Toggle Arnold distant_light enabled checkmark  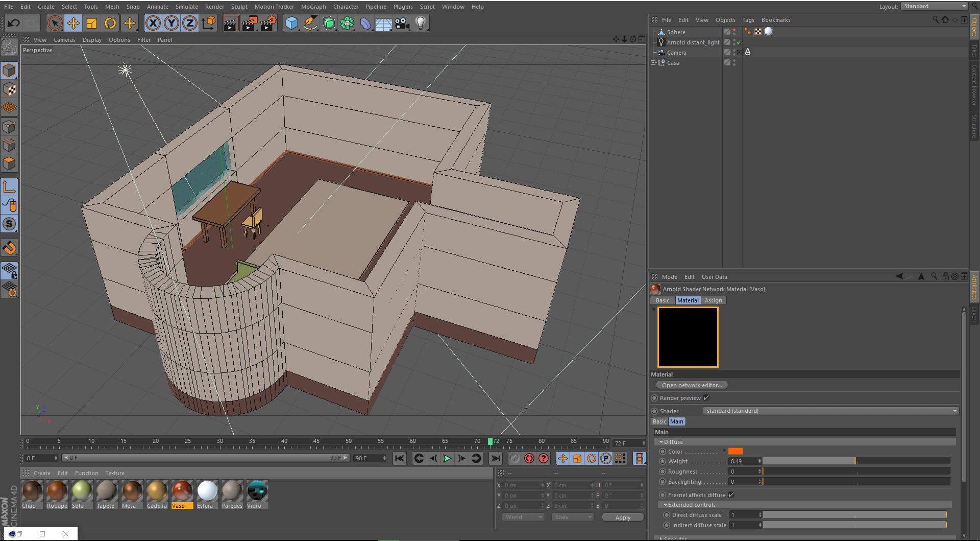pos(739,42)
